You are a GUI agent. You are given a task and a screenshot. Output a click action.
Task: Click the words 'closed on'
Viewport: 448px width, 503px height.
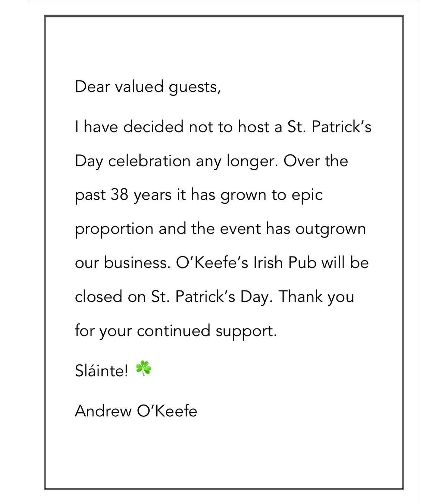point(110,297)
